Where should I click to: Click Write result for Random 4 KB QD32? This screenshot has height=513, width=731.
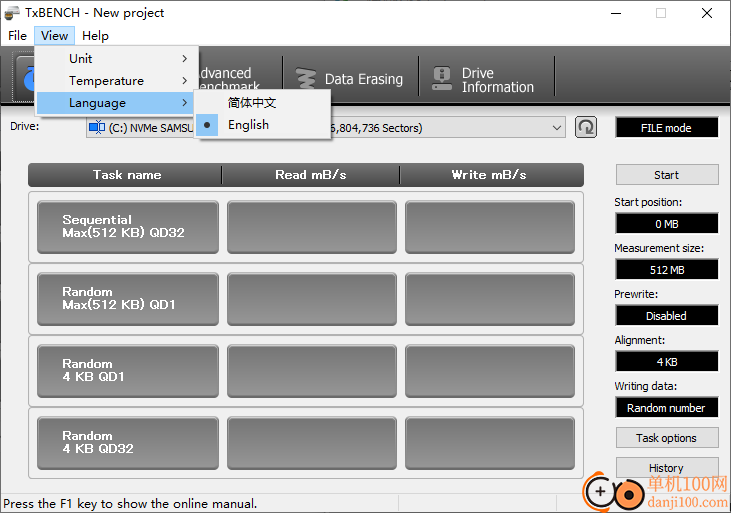click(x=490, y=443)
